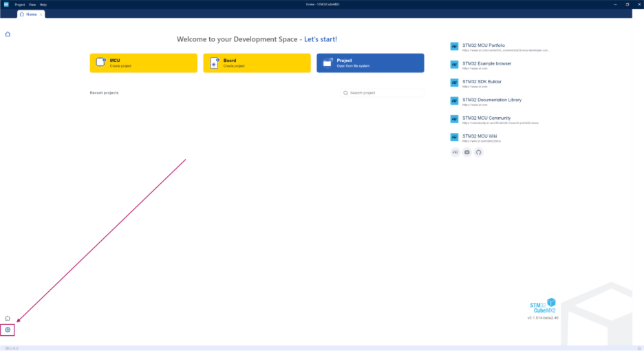Select the Home tab
Screen dimensions: 644x351
pos(31,14)
